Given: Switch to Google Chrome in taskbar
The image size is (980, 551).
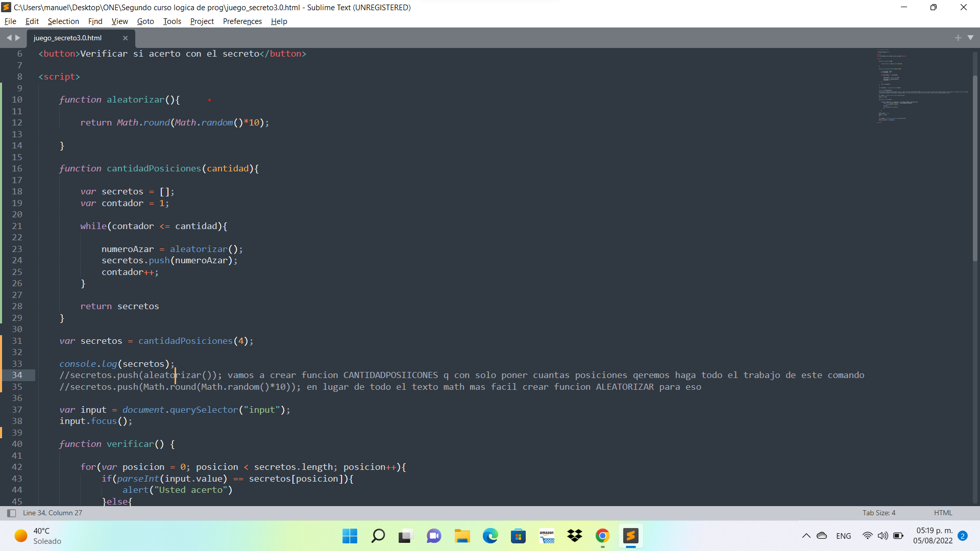Looking at the screenshot, I should (x=602, y=536).
